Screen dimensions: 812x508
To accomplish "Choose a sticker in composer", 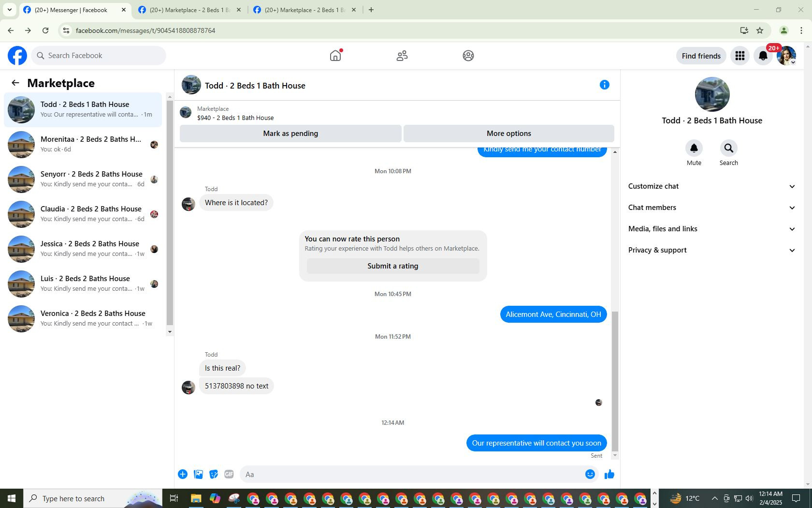I will (214, 474).
